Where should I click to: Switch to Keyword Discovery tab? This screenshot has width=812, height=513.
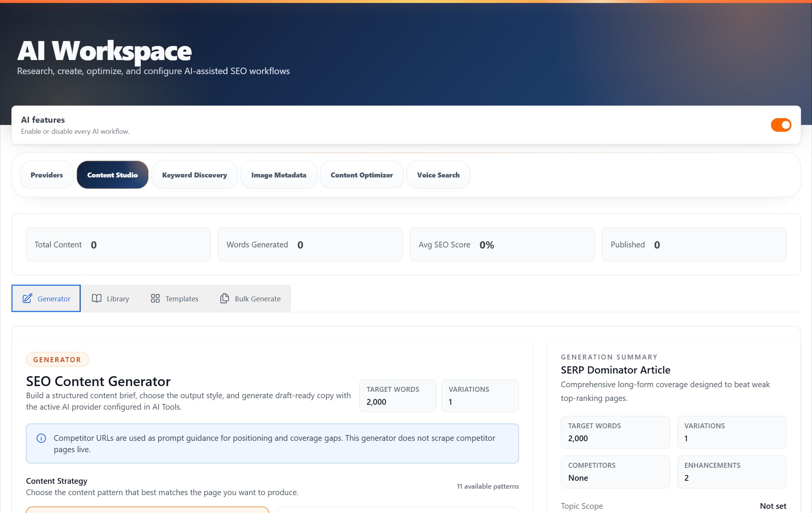[195, 175]
